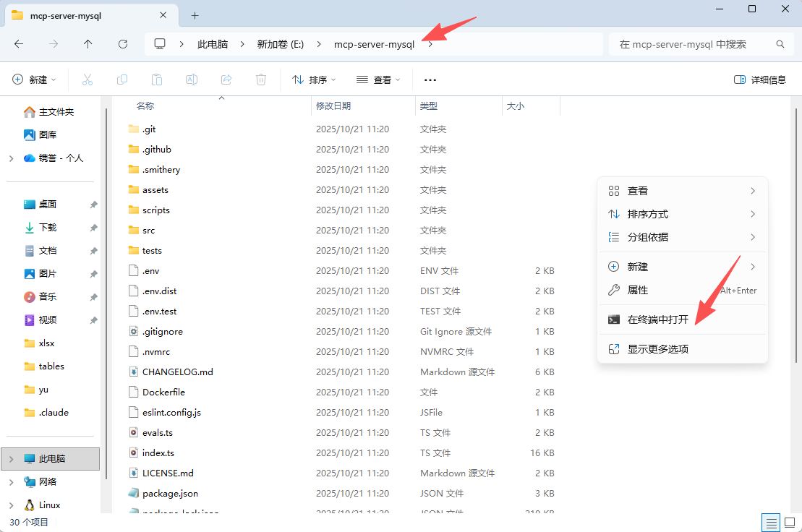Screen dimensions: 802x532
Task: Open the 下载 folder in the sidebar
Action: coord(46,227)
